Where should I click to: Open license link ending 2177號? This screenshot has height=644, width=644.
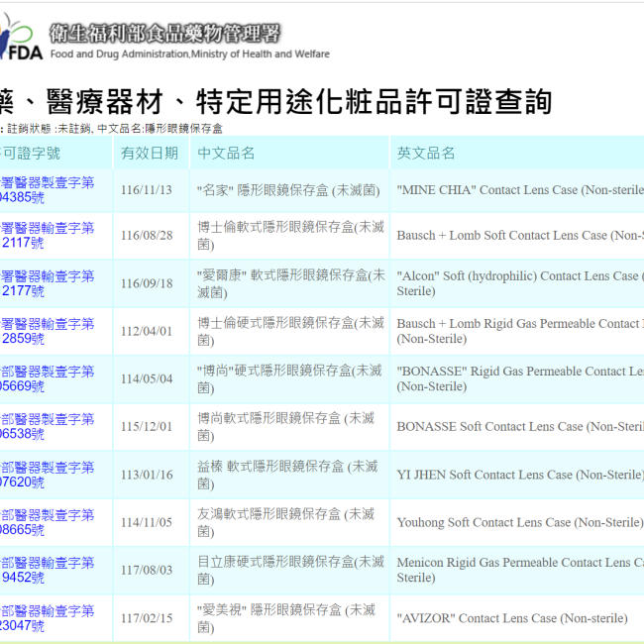(x=47, y=283)
